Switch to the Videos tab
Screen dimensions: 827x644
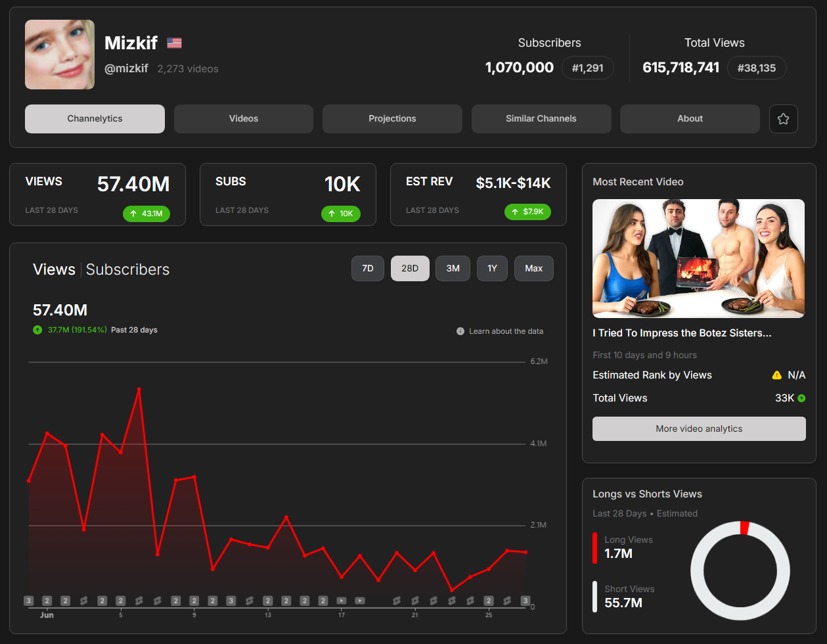[x=244, y=119]
